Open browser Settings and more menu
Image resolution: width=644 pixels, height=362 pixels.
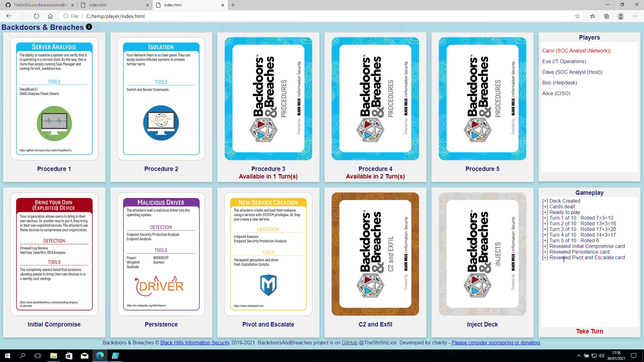[x=635, y=16]
